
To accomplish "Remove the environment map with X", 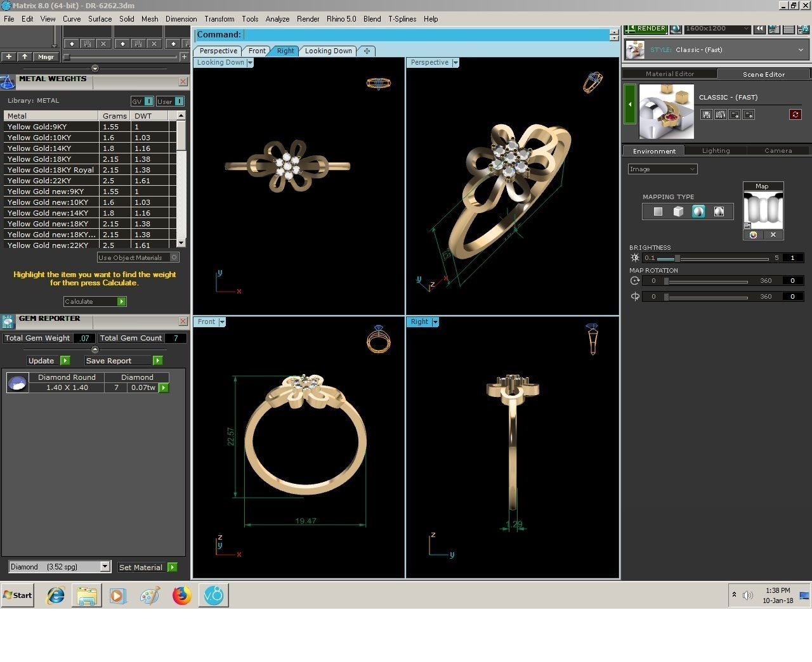I will click(x=773, y=235).
